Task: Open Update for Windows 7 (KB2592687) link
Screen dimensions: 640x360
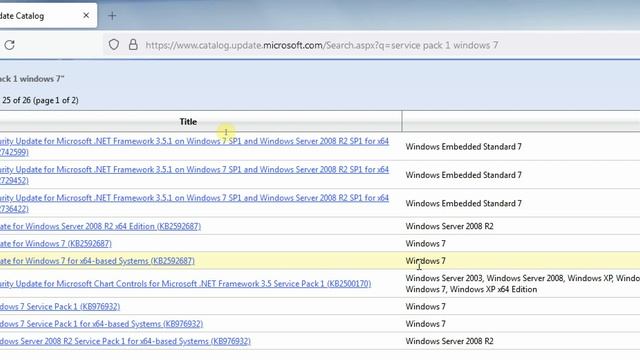Action: pyautogui.click(x=56, y=244)
